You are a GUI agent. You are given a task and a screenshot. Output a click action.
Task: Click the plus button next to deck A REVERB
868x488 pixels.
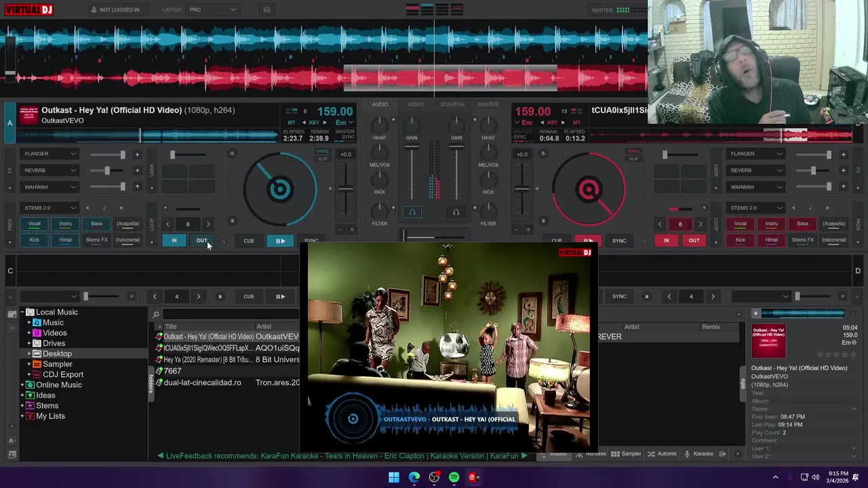(137, 171)
